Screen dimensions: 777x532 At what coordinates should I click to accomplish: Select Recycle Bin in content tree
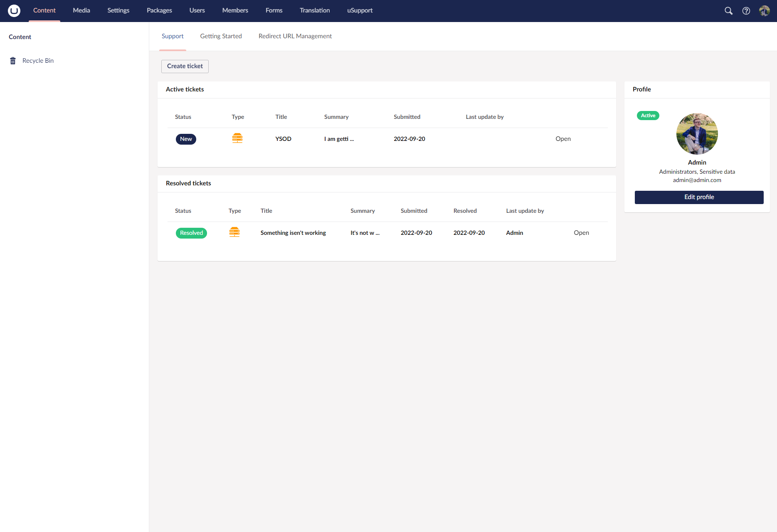(x=38, y=61)
